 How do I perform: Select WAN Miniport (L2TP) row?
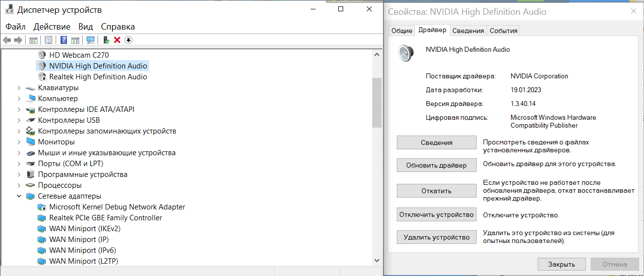pos(84,261)
